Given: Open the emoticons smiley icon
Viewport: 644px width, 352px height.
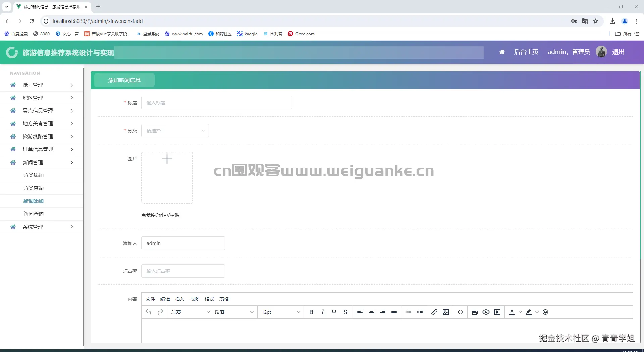Looking at the screenshot, I should point(545,312).
